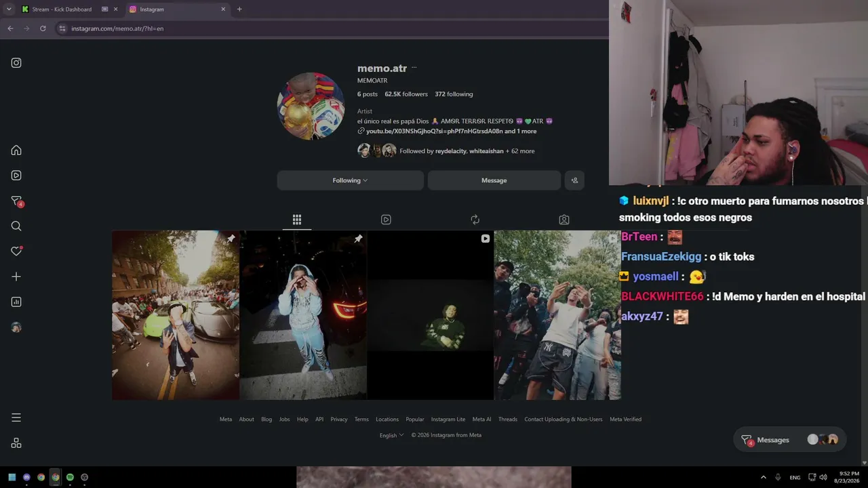
Task: View site information icon in address bar
Action: point(62,28)
